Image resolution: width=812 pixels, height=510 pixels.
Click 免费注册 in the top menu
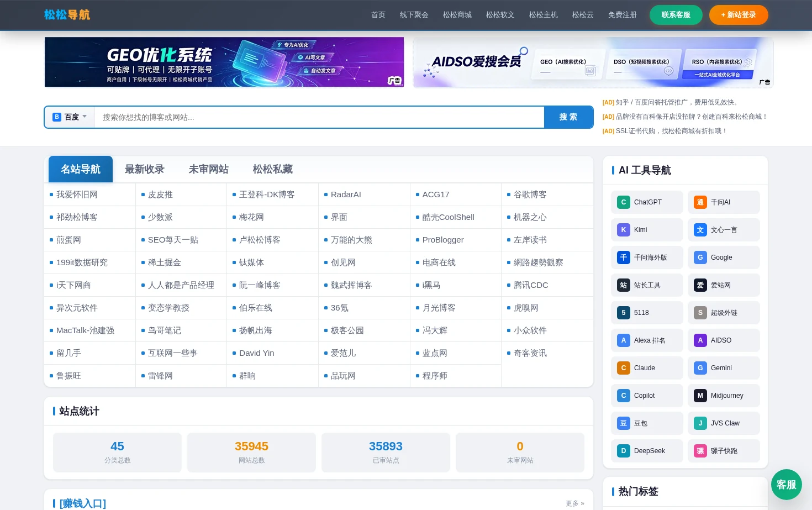pos(623,15)
